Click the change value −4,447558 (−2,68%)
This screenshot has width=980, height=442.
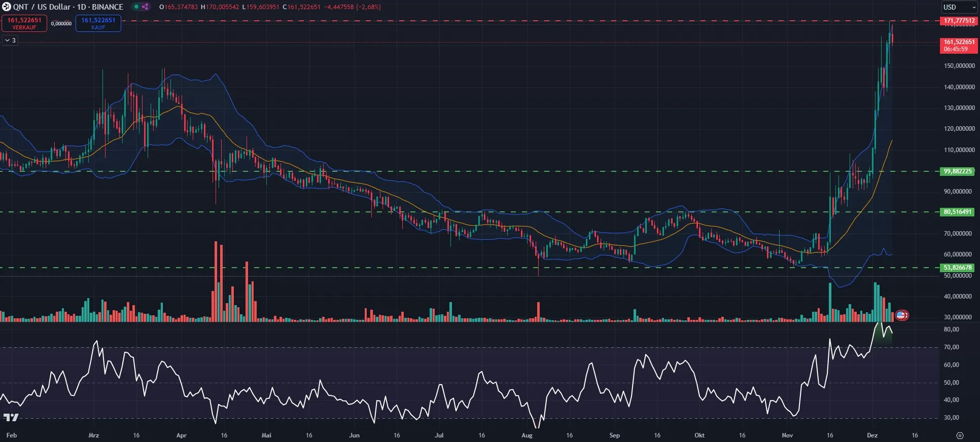[353, 7]
